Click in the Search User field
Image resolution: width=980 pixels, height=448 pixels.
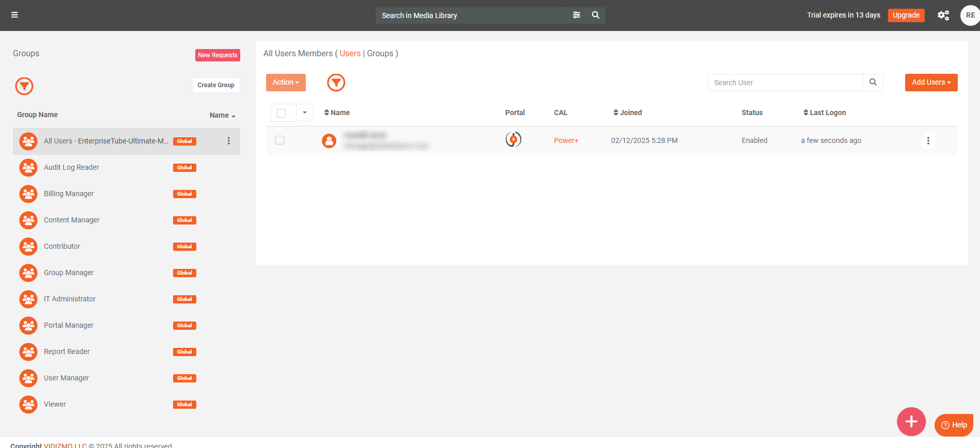pos(785,83)
